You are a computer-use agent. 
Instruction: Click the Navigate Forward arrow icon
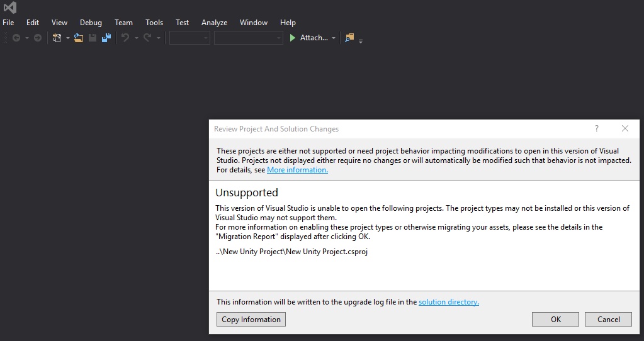click(x=37, y=38)
